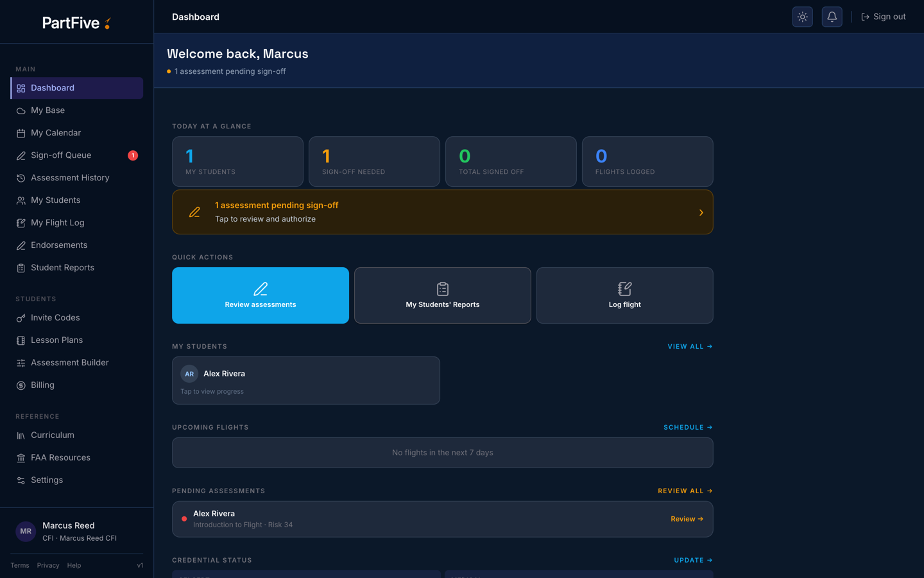Open the Curriculum reference page

tap(77, 435)
